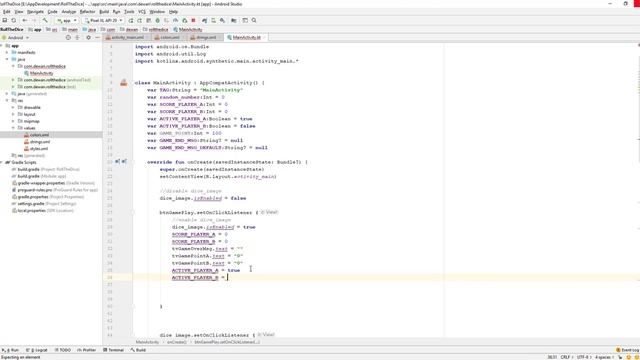Click the override gutter icon beside onCreate

(118, 162)
